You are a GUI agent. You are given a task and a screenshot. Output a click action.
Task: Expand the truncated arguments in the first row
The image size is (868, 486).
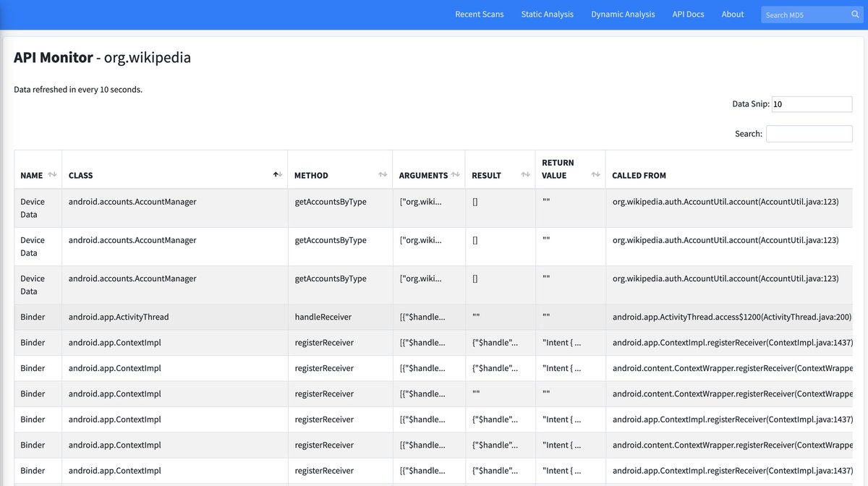(422, 201)
